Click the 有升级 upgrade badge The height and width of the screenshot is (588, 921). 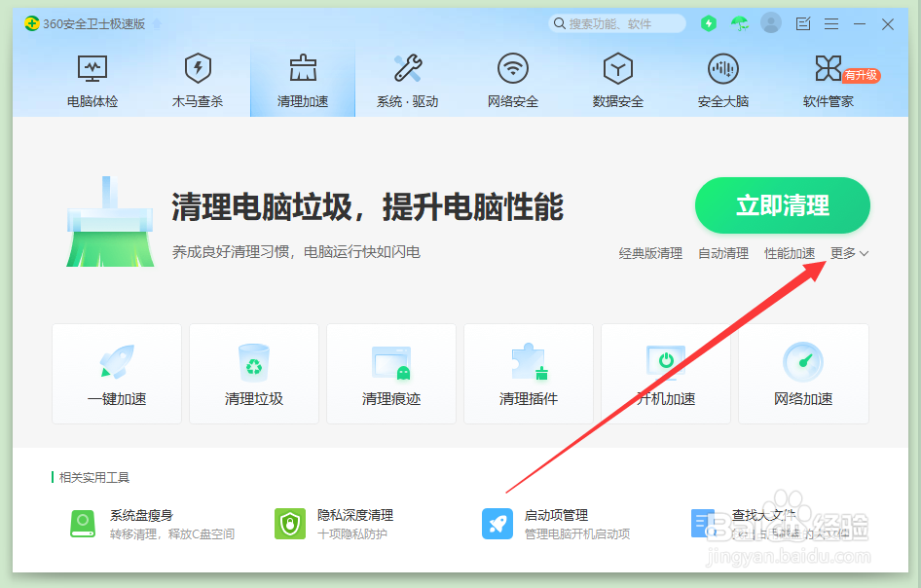pos(861,75)
